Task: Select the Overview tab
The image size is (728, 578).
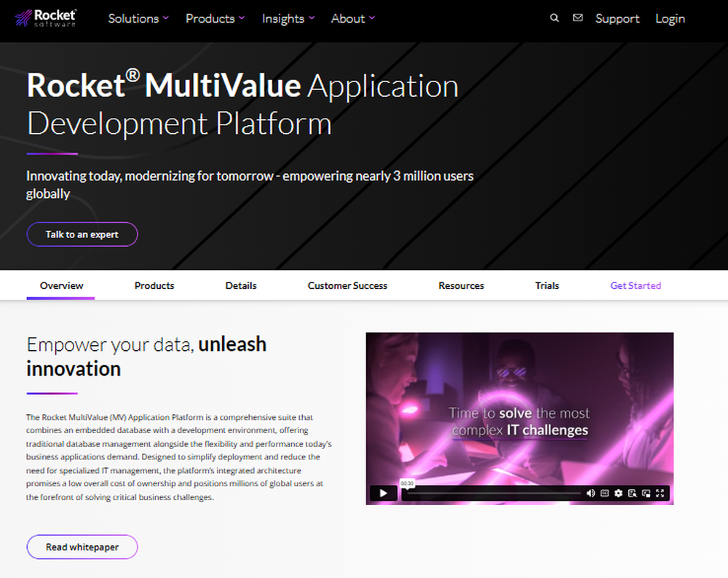Action: coord(61,285)
